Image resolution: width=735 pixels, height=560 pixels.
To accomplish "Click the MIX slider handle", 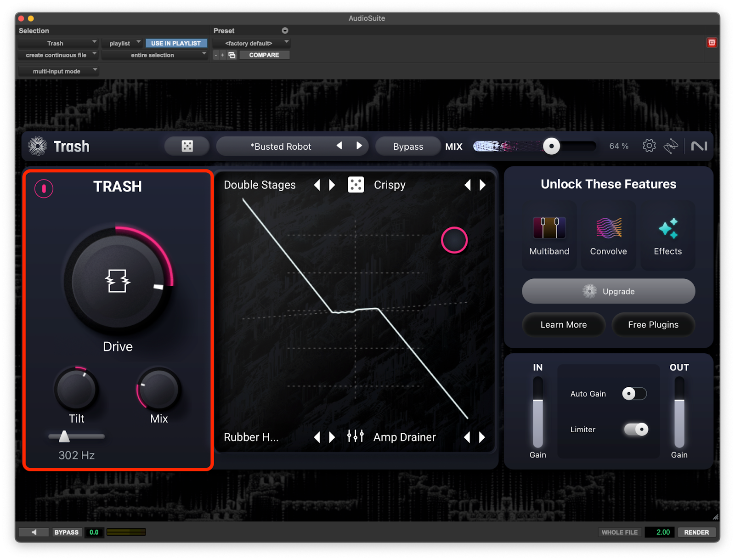I will (x=551, y=146).
